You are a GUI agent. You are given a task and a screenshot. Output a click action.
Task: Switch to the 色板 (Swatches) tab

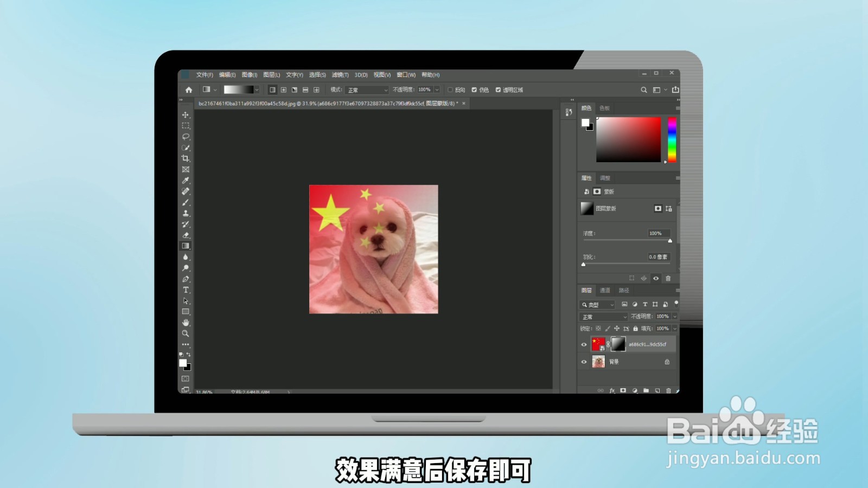pyautogui.click(x=604, y=108)
